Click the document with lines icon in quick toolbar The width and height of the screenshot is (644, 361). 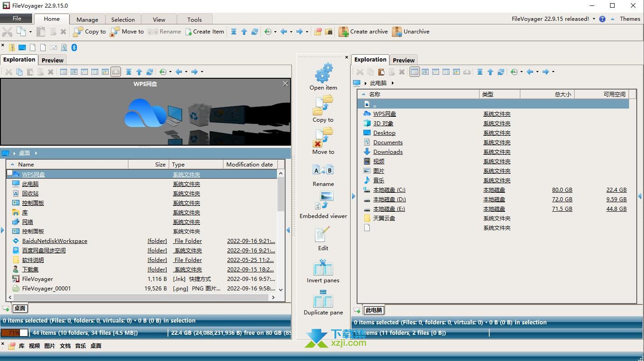point(64,47)
